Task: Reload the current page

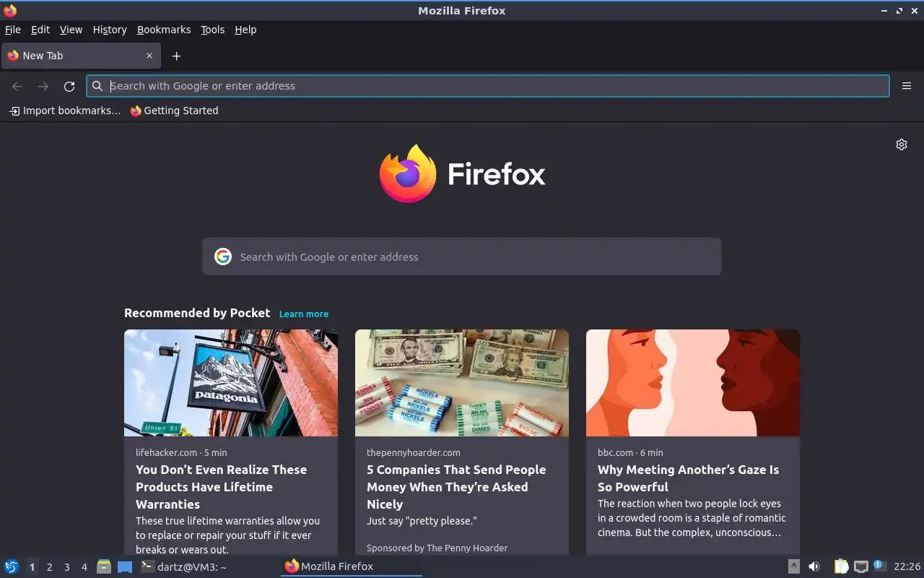Action: click(x=69, y=86)
